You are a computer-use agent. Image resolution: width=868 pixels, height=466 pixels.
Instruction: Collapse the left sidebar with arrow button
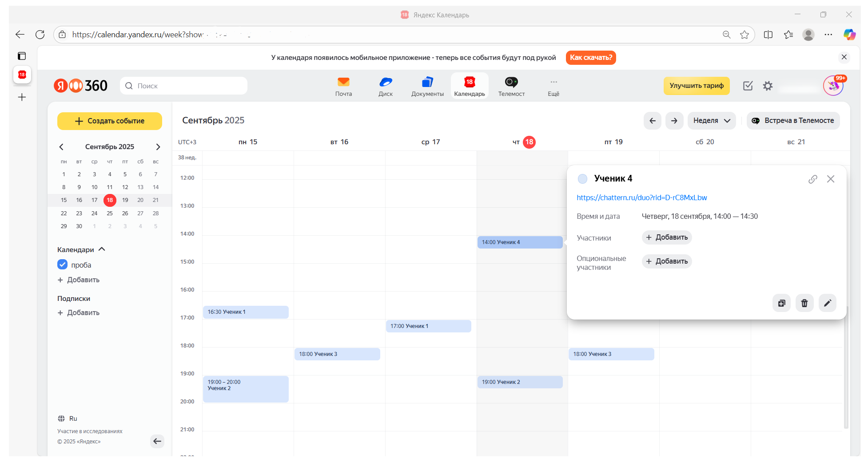[157, 441]
